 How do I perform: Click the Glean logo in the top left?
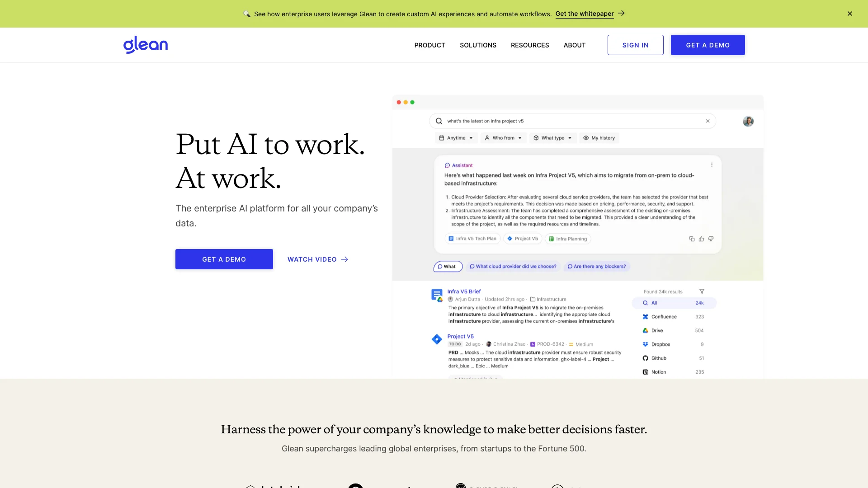point(146,45)
